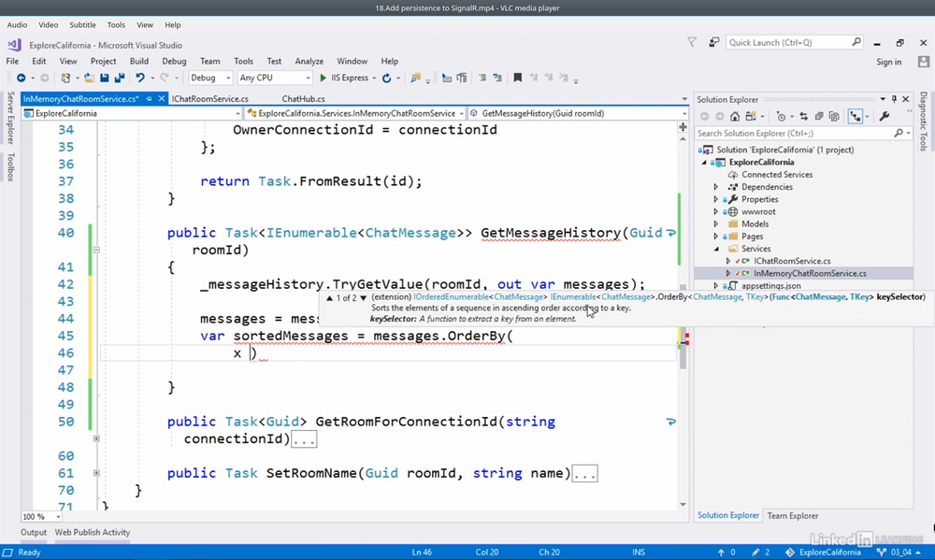Click Sync with Active Document icon
Image resolution: width=935 pixels, height=560 pixels.
804,116
